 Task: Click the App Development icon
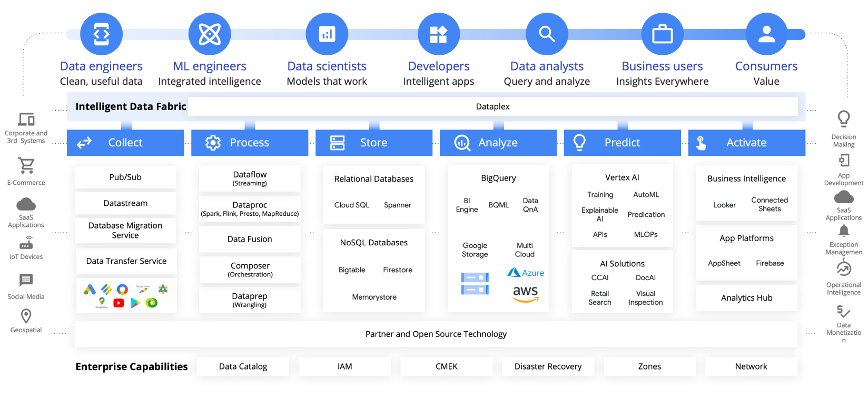tap(844, 161)
